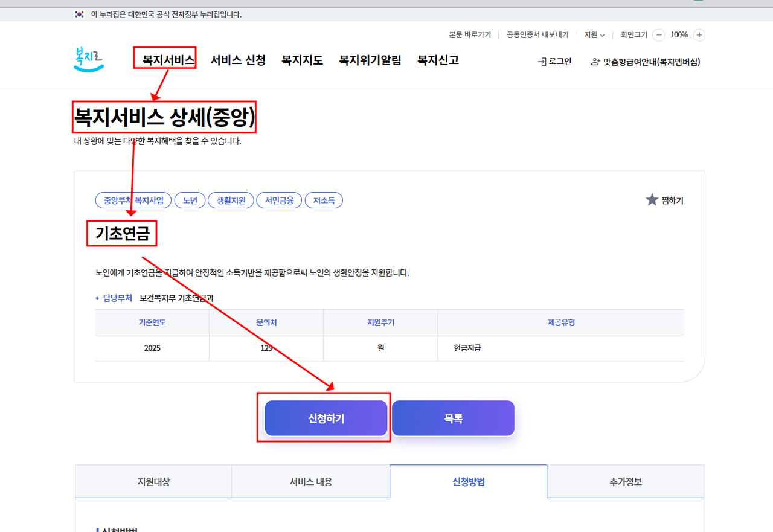Click the 문의처 column header

(x=266, y=322)
